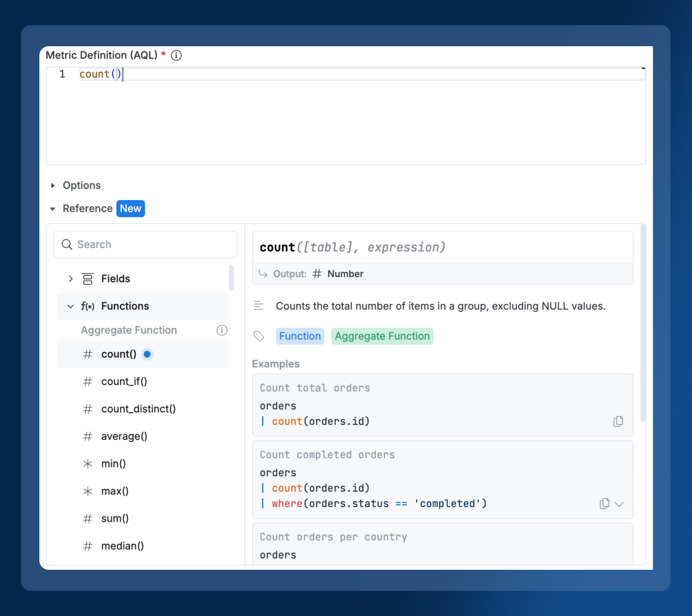Click the hash icon beside median()
The width and height of the screenshot is (692, 616).
click(88, 546)
